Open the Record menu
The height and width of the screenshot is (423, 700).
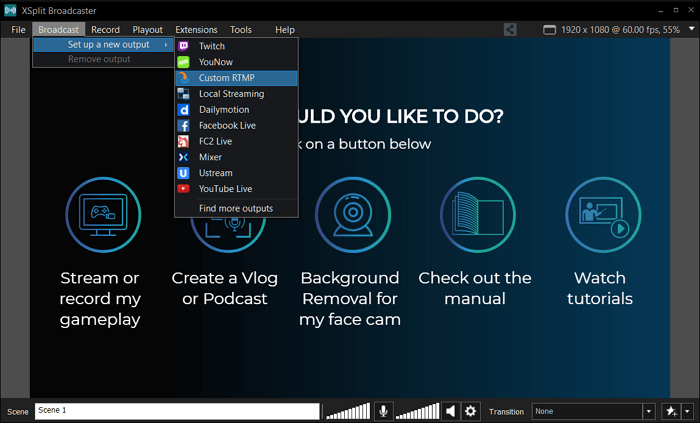tap(105, 29)
